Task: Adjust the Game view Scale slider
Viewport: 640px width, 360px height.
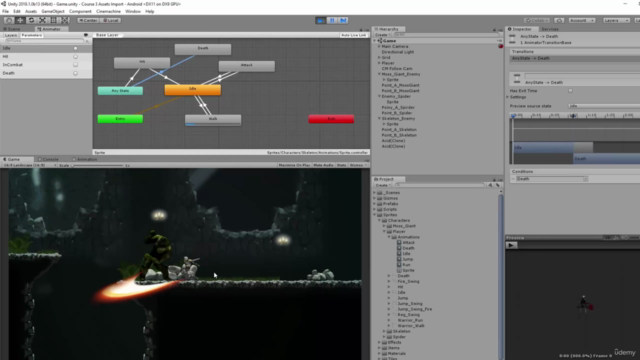Action: coord(98,165)
